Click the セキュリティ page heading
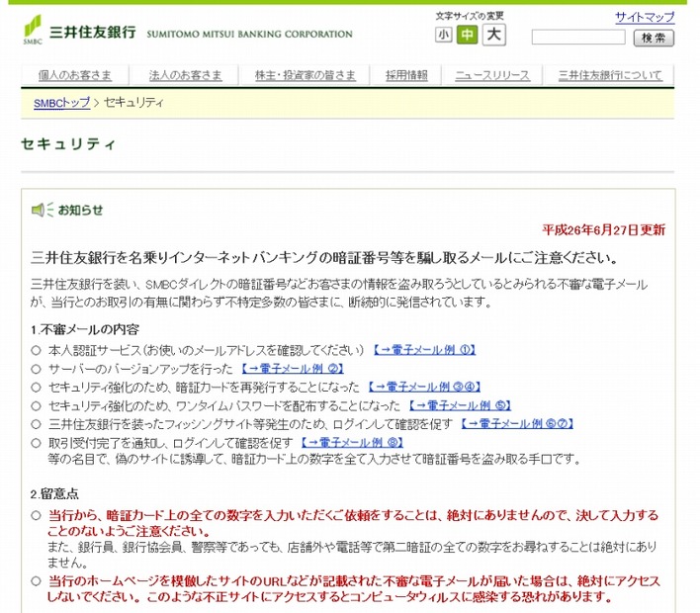 pyautogui.click(x=68, y=143)
